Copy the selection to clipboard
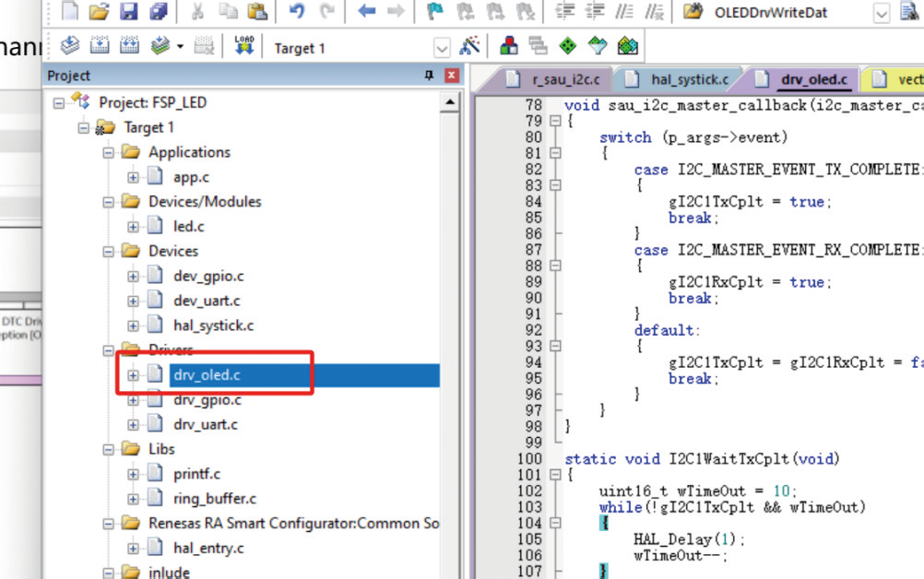This screenshot has height=579, width=924. 227,10
